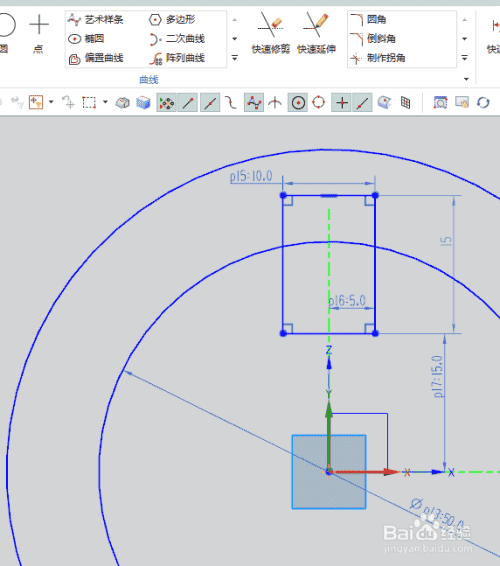Screen dimensions: 500x566
Task: Click the circular refresh arrows icon
Action: click(x=483, y=103)
